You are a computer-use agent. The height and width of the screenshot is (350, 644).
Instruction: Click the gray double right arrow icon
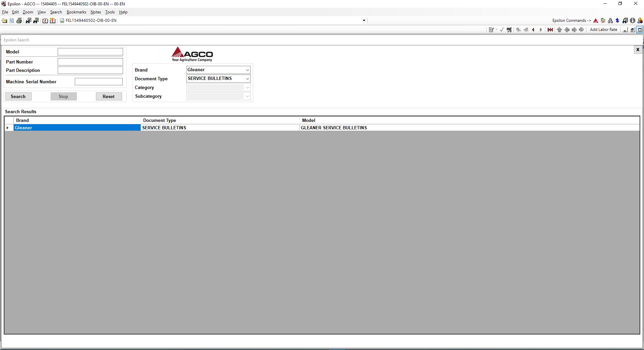coord(582,30)
